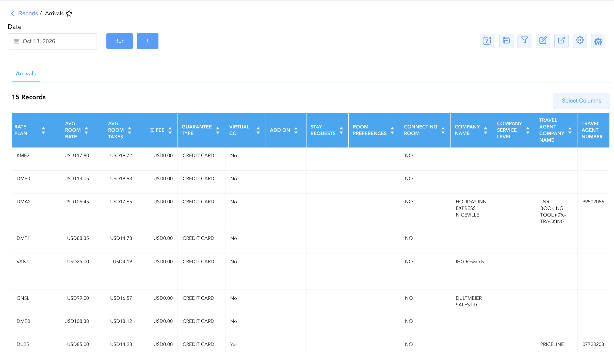Sort by GUARANTEE TYPE arrows
614x364 pixels.
pyautogui.click(x=218, y=130)
